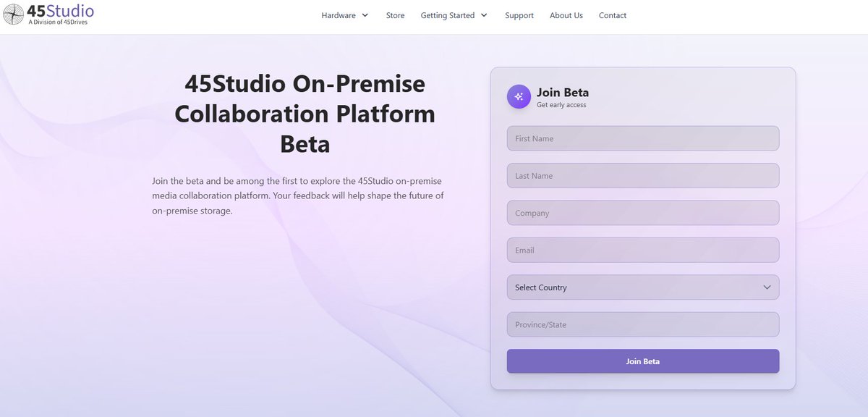Open the Hardware menu item
868x417 pixels.
point(339,15)
